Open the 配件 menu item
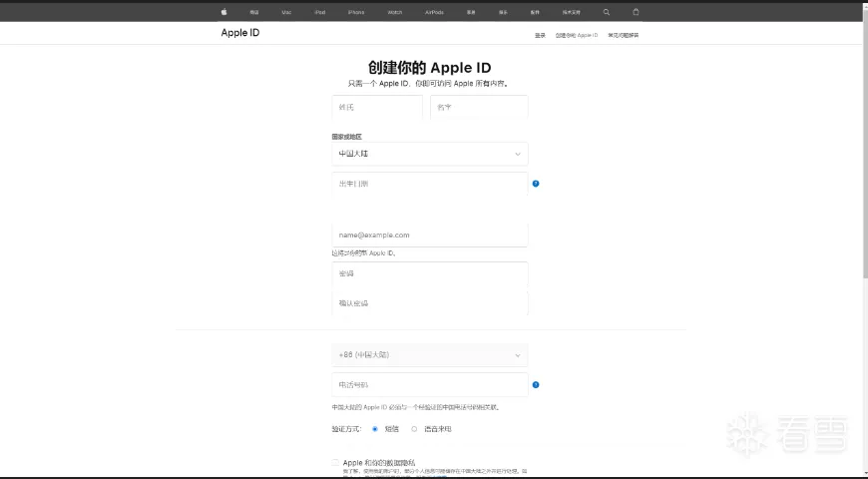This screenshot has width=868, height=479. click(534, 12)
